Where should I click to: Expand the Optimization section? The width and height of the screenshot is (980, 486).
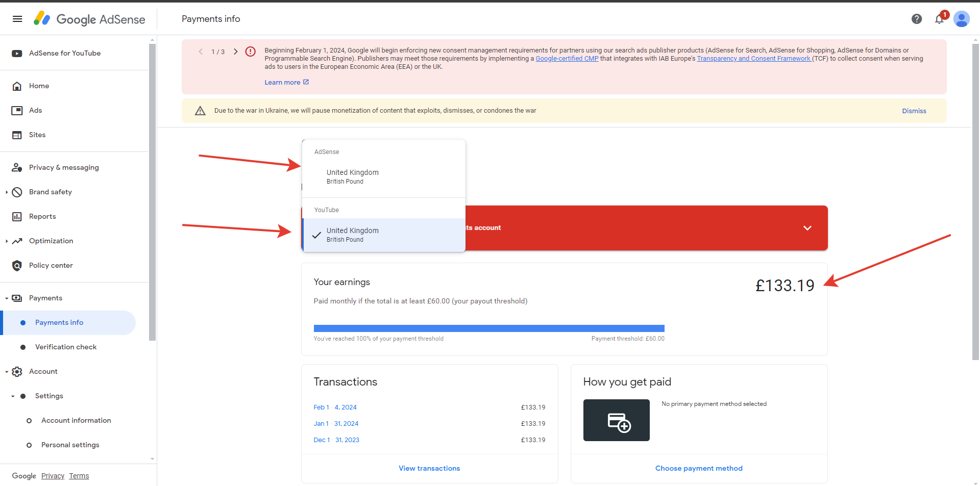click(7, 241)
